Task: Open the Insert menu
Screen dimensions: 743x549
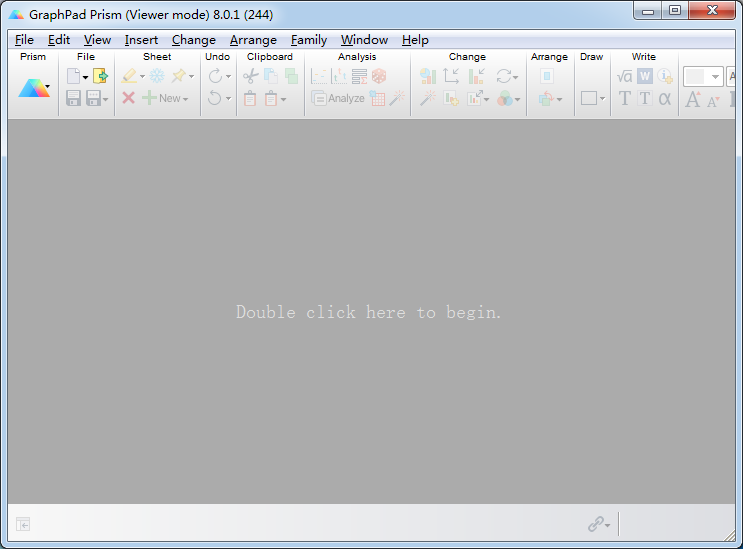Action: click(141, 40)
